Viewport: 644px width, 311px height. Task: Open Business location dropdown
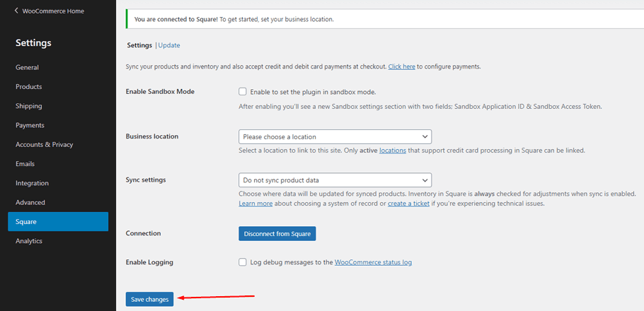point(335,136)
